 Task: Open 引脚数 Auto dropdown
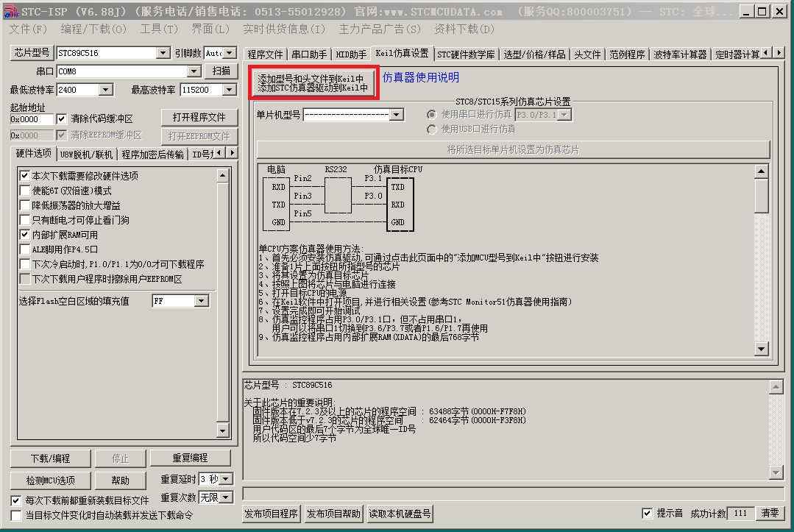(x=230, y=53)
